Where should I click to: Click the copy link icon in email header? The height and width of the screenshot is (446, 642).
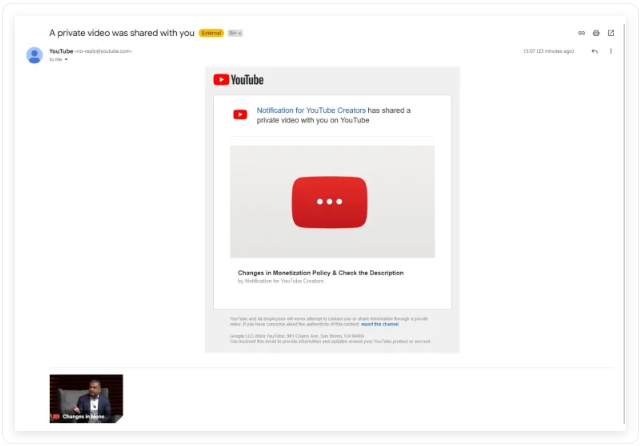581,33
